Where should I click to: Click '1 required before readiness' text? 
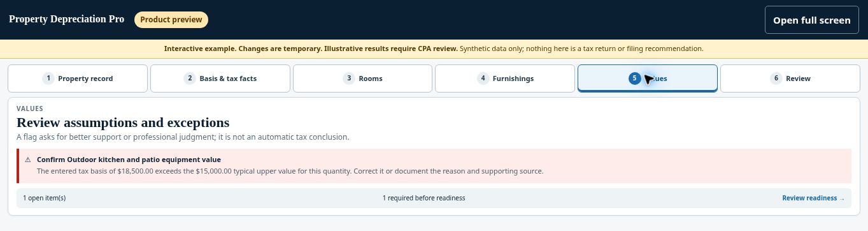(x=424, y=198)
